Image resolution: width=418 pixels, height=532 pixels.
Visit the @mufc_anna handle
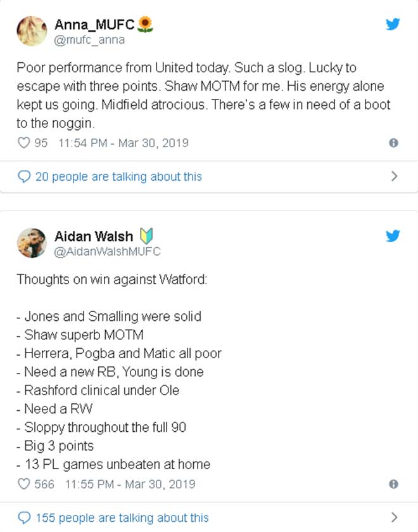(89, 40)
